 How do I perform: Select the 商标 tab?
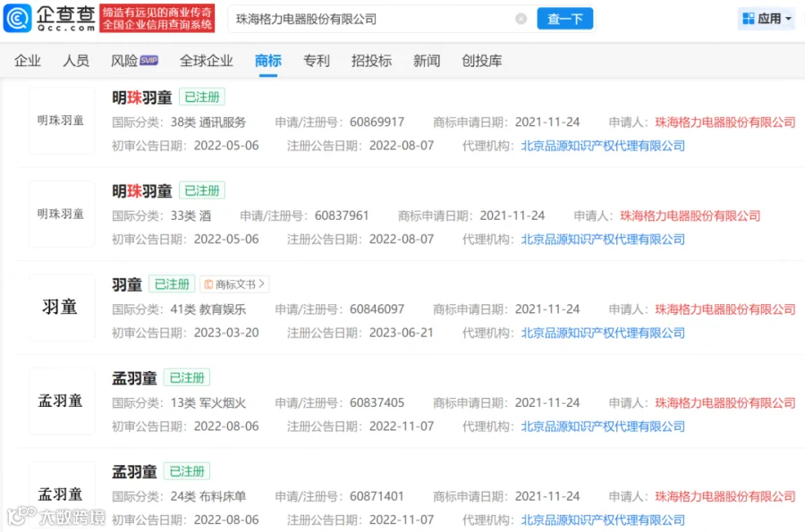(268, 61)
